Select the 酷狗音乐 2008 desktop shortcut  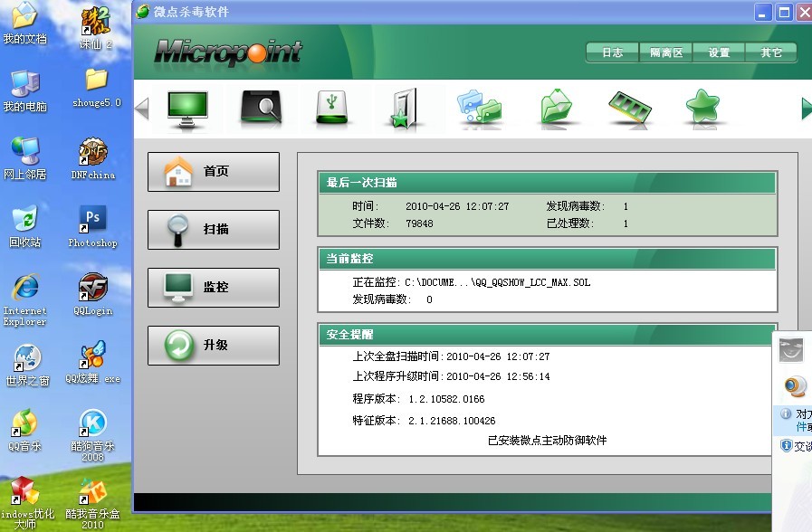93,435
